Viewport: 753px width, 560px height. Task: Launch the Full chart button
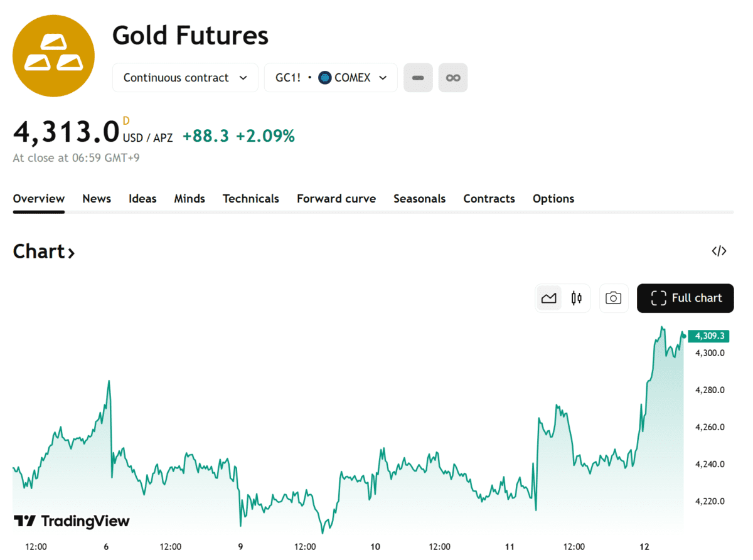[x=685, y=298]
